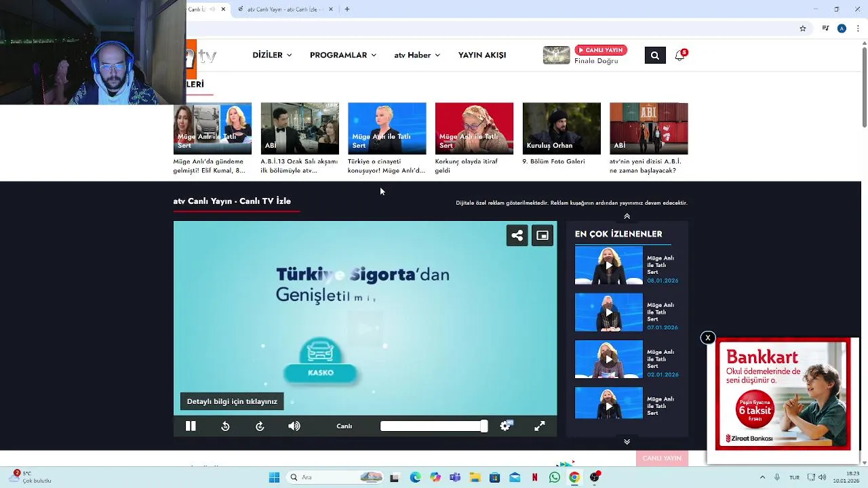
Task: Click the red CANLI YAYIN button in header
Action: coord(601,50)
